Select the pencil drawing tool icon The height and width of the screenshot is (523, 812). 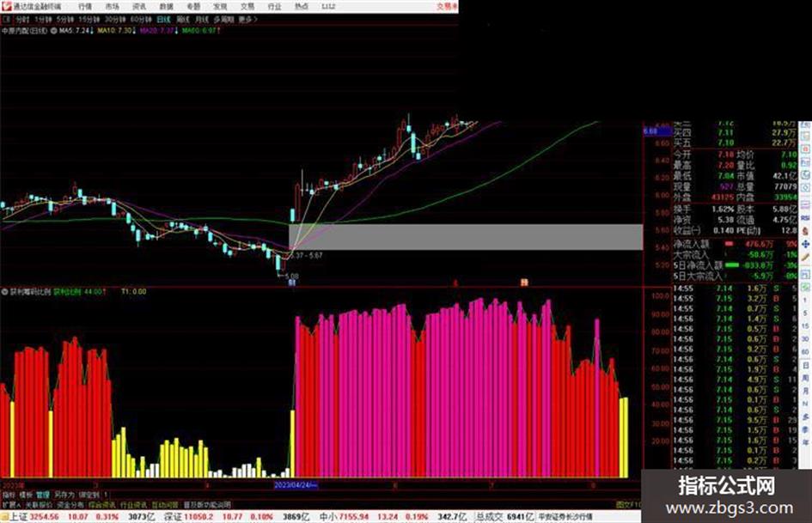(x=805, y=256)
